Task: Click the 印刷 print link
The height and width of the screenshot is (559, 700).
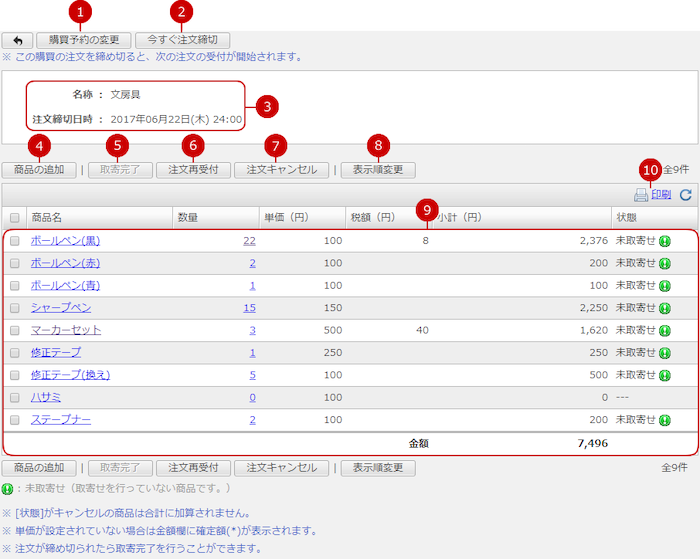Action: click(661, 195)
